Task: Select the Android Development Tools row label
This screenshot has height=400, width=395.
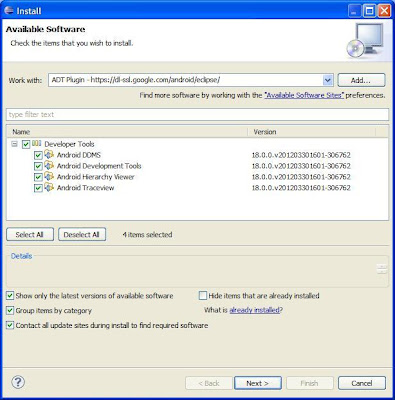Action: point(99,166)
